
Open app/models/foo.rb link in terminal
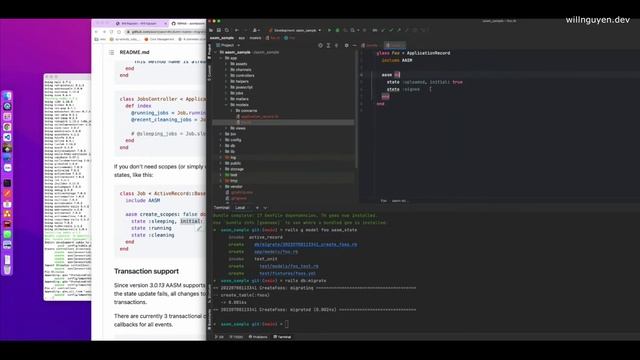click(276, 252)
